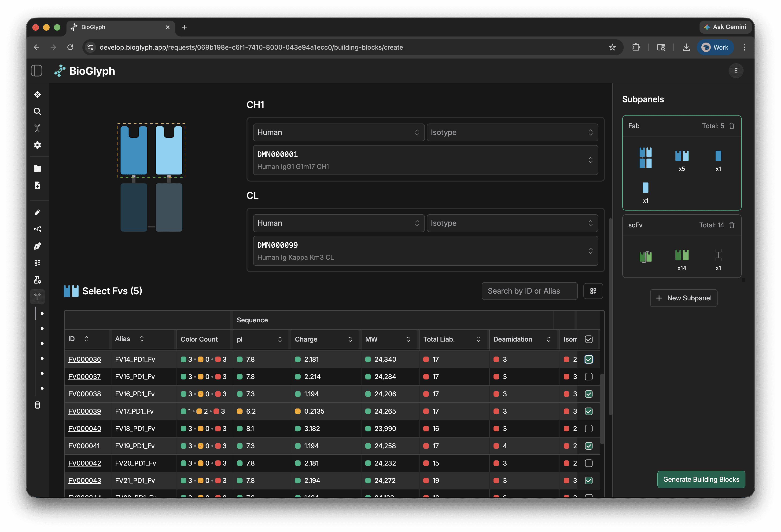This screenshot has width=781, height=532.
Task: Click the Search by ID or Alias field
Action: click(529, 291)
